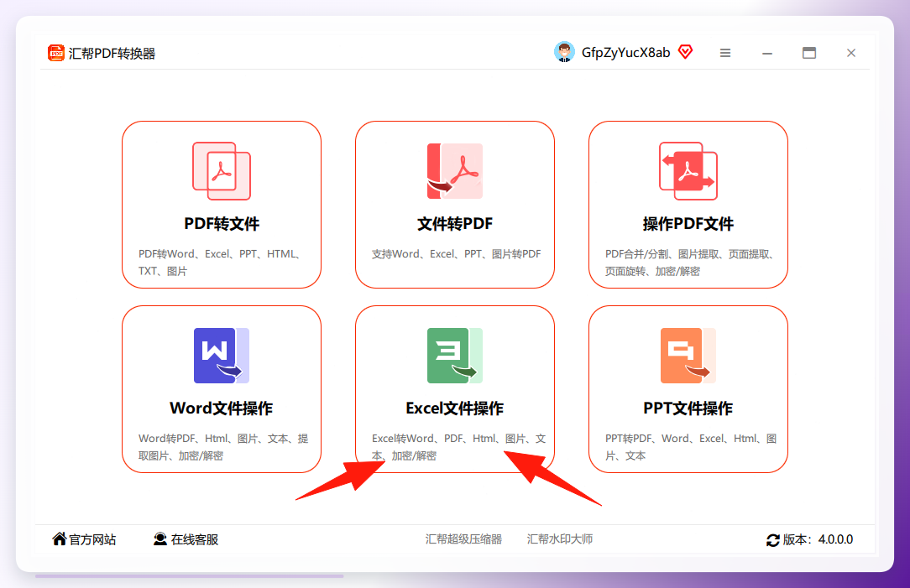Click the red VIP diamond badge
This screenshot has height=588, width=910.
point(685,52)
